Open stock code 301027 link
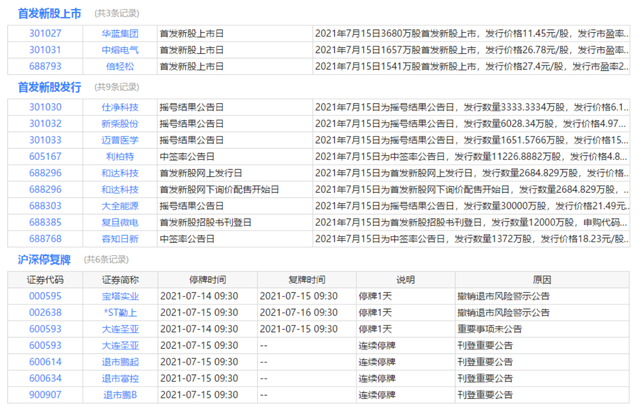640x405 pixels. coord(45,33)
